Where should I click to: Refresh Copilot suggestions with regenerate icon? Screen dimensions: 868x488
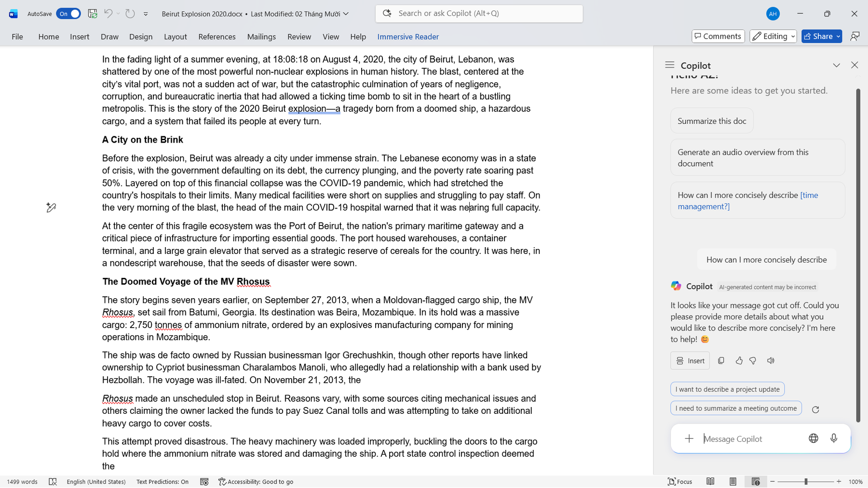tap(815, 409)
